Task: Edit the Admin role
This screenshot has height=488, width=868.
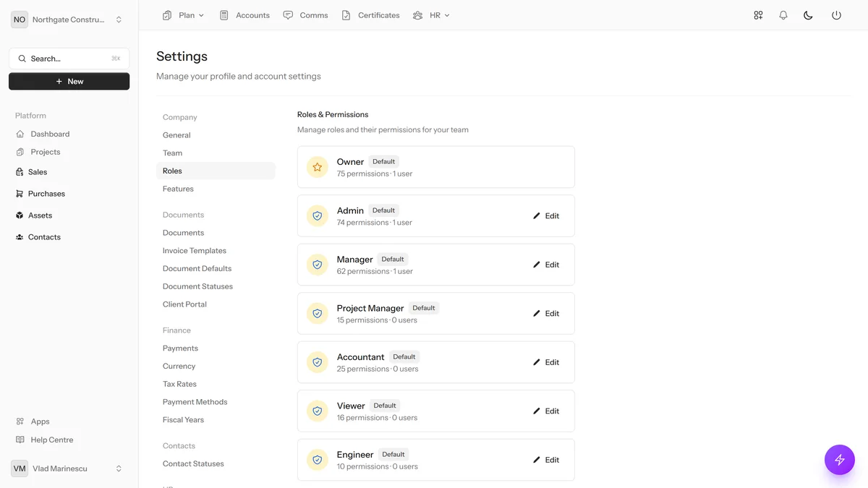Action: click(546, 215)
